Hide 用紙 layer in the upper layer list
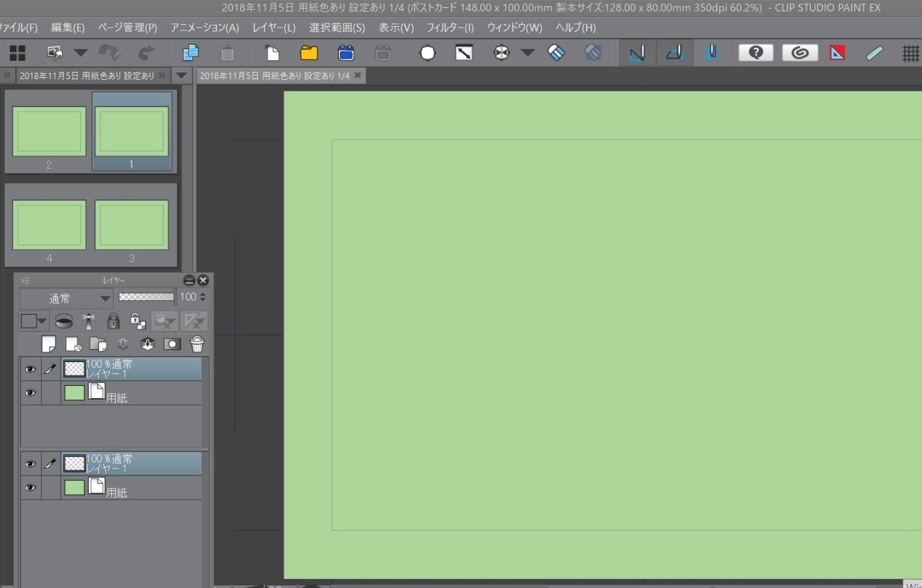 coord(30,393)
